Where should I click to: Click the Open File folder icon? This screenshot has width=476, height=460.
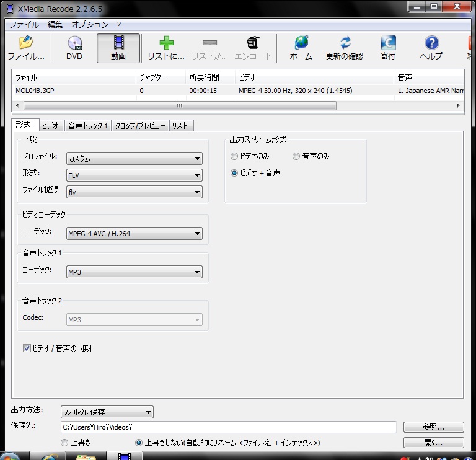click(x=25, y=43)
